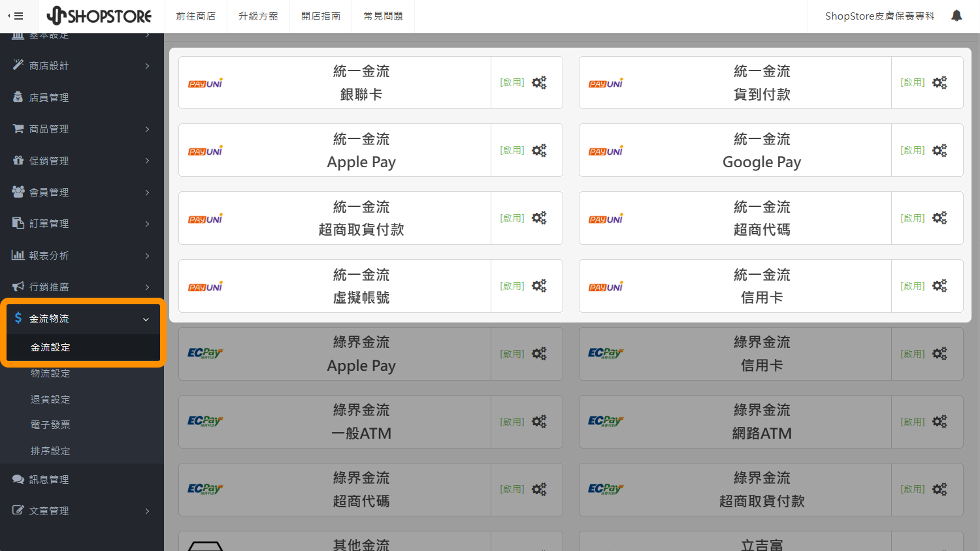Enable 統一金流 超商取貨付款 via 啟用
This screenshot has height=551, width=980.
(512, 218)
